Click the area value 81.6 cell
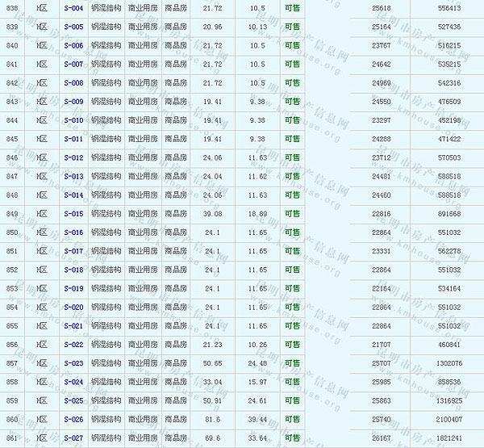Viewport: 484px width, 448px height. (213, 420)
